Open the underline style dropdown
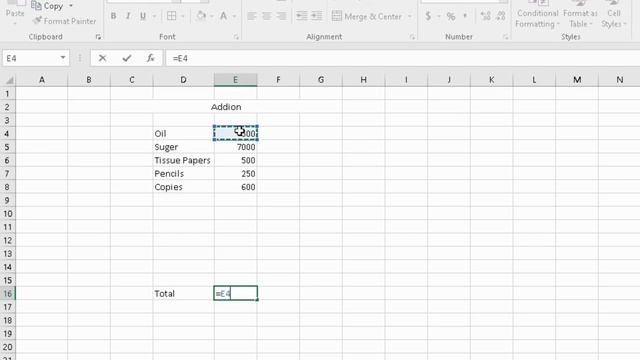 154,16
